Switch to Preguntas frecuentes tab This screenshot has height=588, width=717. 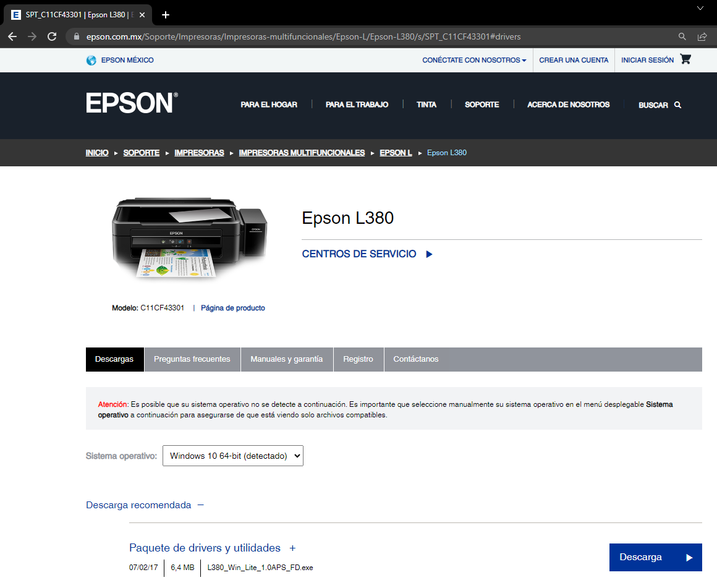click(192, 359)
